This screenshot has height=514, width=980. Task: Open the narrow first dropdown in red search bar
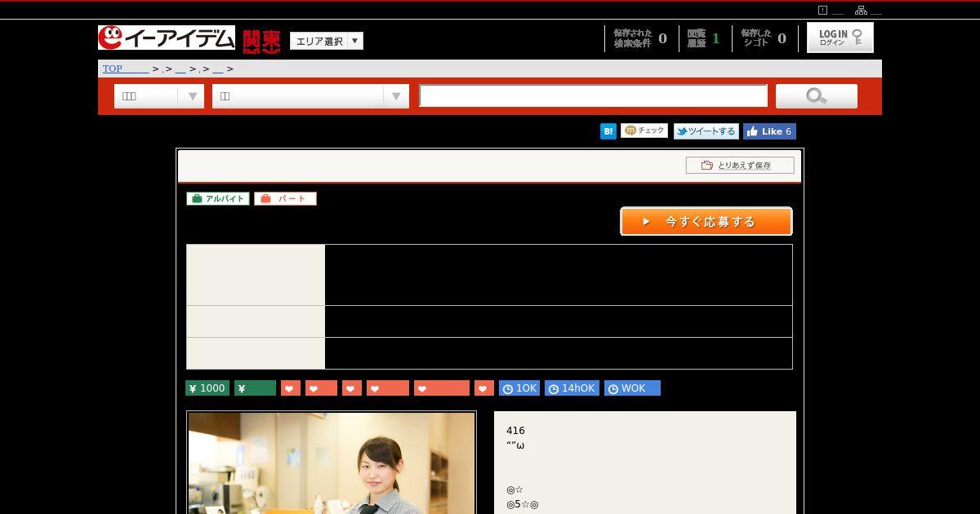(x=158, y=96)
